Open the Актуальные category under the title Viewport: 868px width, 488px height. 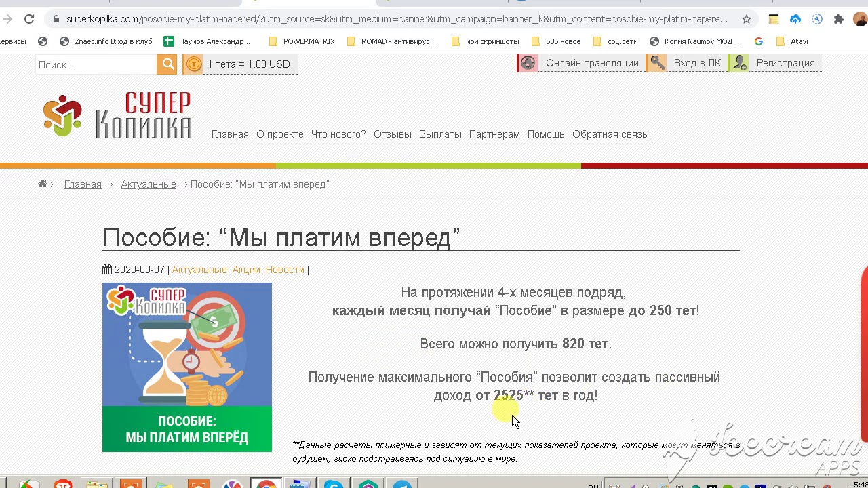coord(199,270)
